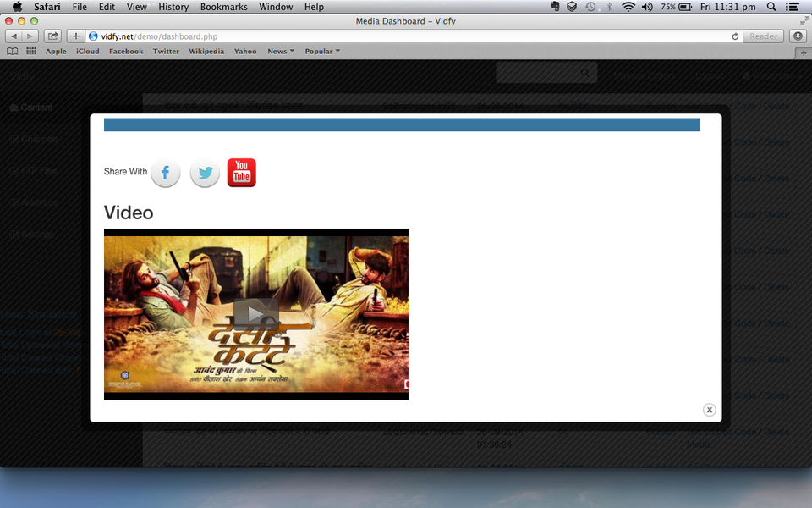Open Evernote menu bar icon
The image size is (812, 508).
[555, 7]
